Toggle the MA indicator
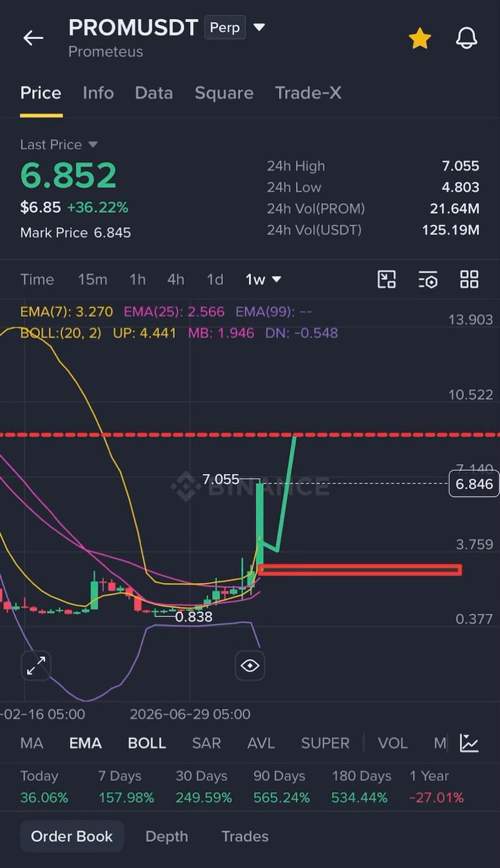Screen dimensions: 500x868 point(32,743)
